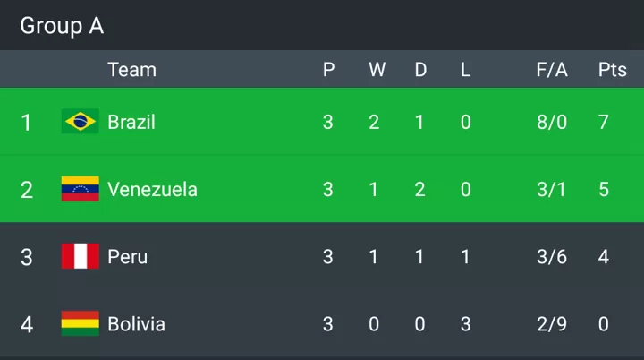Select the Peru team name

tap(127, 257)
